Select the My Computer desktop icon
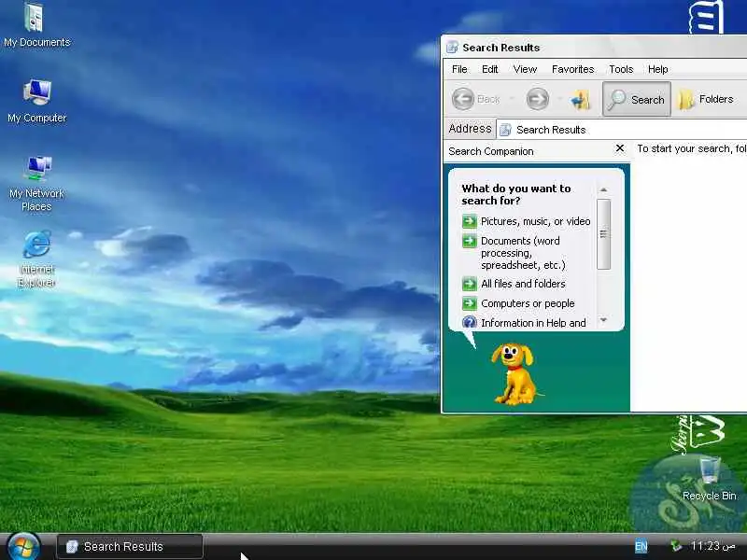Viewport: 747px width, 560px height. point(36,101)
